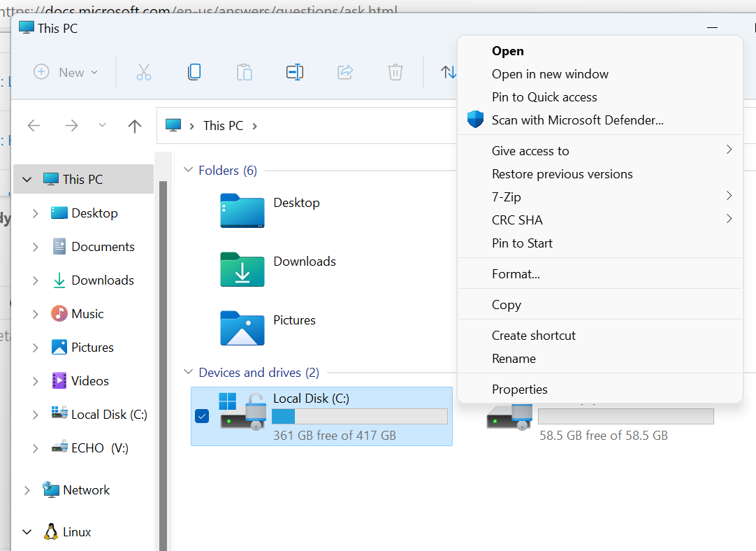
Task: Minimize the This PC window
Action: [x=712, y=28]
